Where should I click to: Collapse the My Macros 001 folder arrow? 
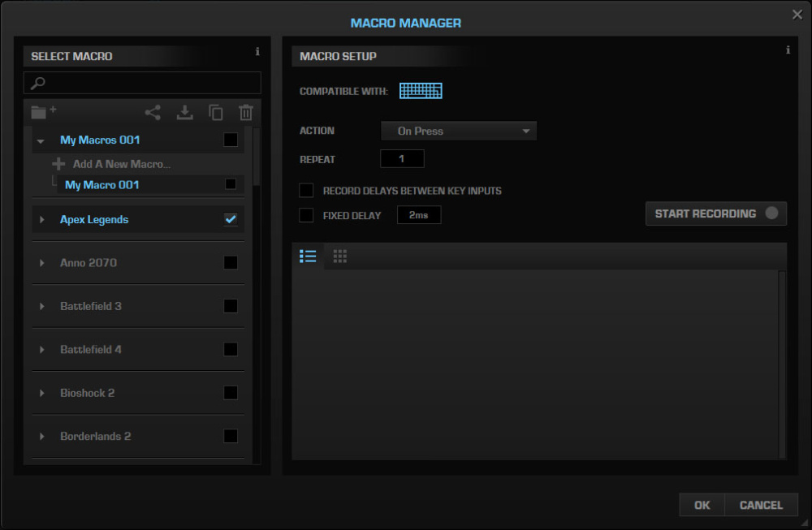41,140
